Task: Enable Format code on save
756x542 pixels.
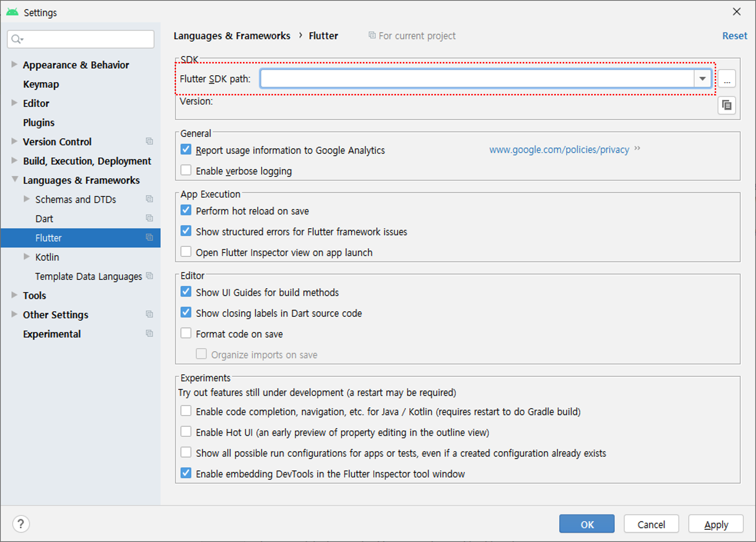Action: (186, 333)
